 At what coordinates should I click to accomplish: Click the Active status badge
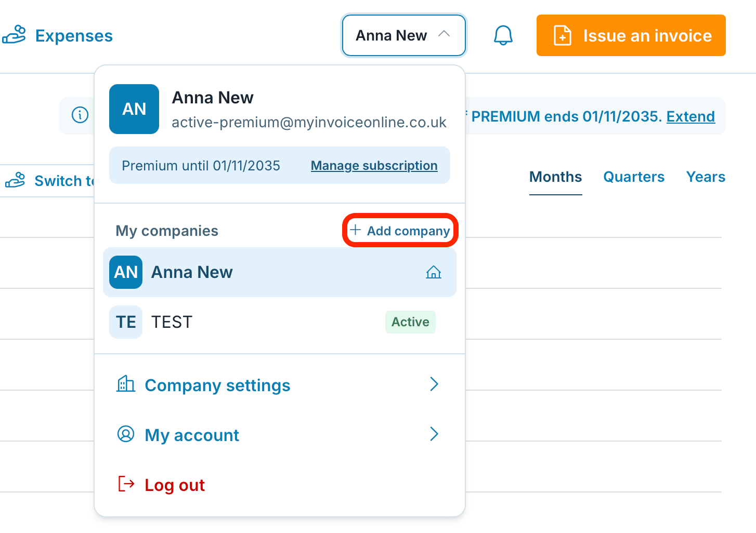tap(410, 322)
